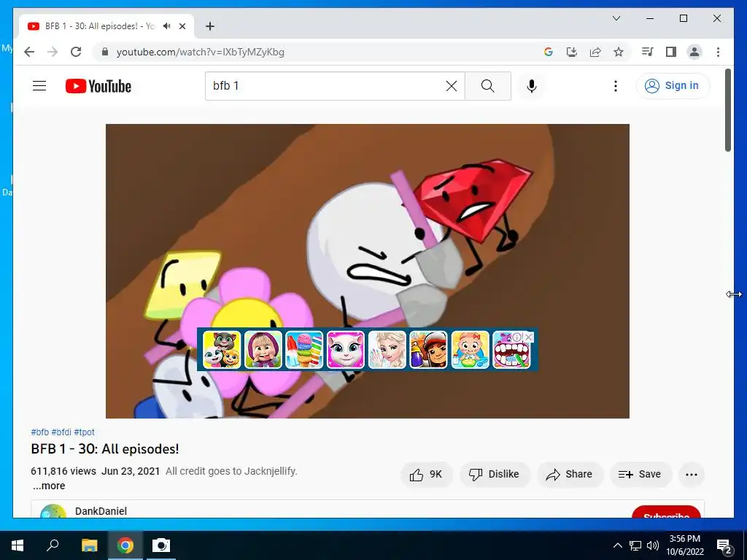Open the Chrome profile avatar

(694, 52)
